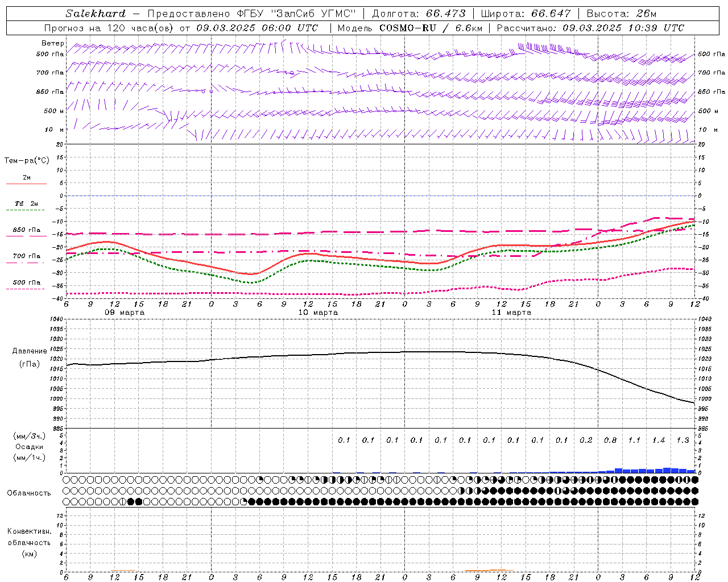Image resolution: width=728 pixels, height=582 pixels.
Task: Click the forecast start "09.03.2025 06:00 UTC"
Action: 257,28
